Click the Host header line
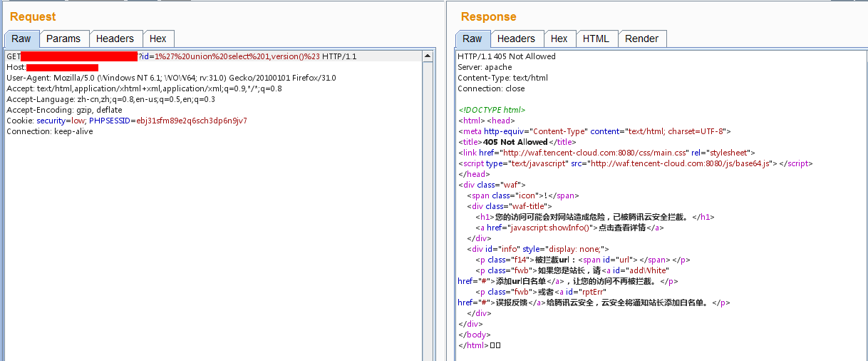 click(x=52, y=67)
